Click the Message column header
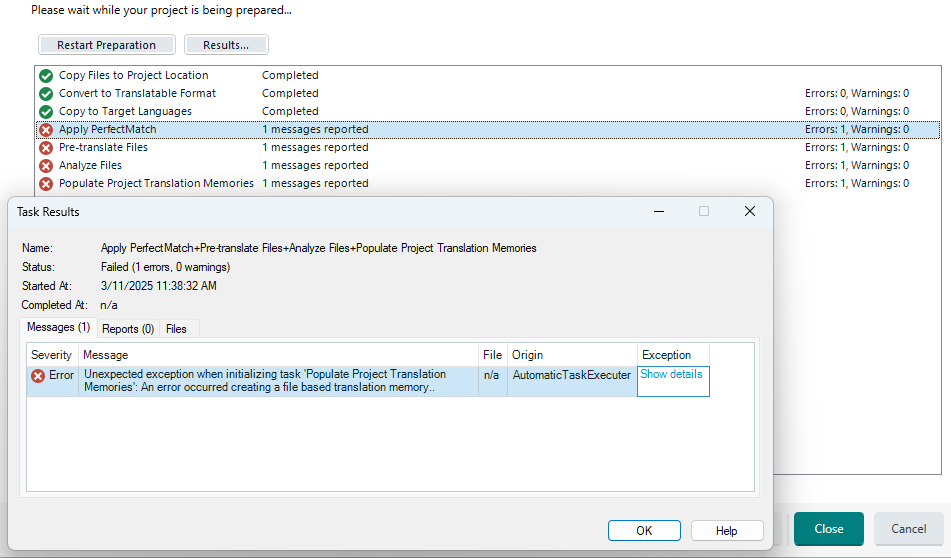Viewport: 951px width, 558px height. [x=278, y=355]
